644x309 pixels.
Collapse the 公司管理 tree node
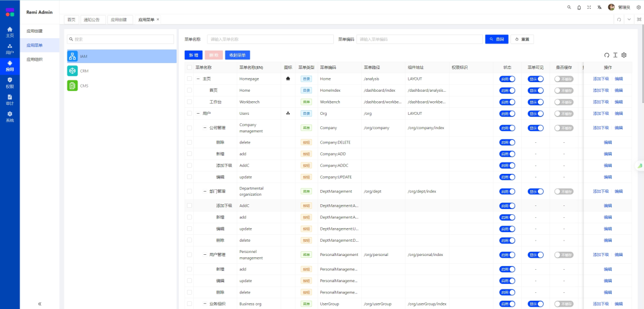pyautogui.click(x=205, y=127)
